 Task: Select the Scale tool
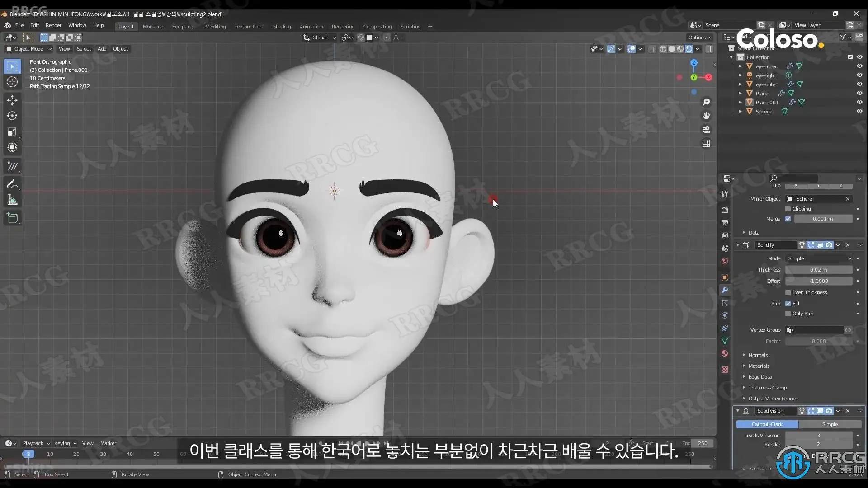pyautogui.click(x=12, y=131)
